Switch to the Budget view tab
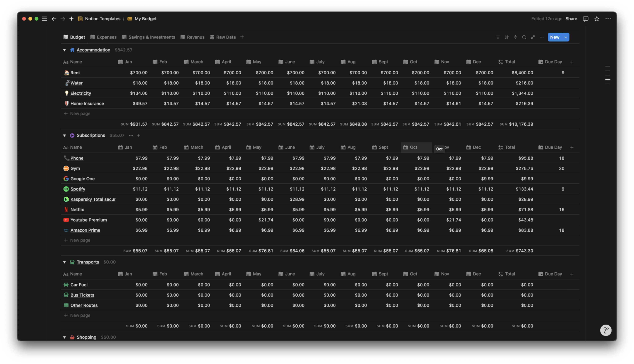 [74, 37]
